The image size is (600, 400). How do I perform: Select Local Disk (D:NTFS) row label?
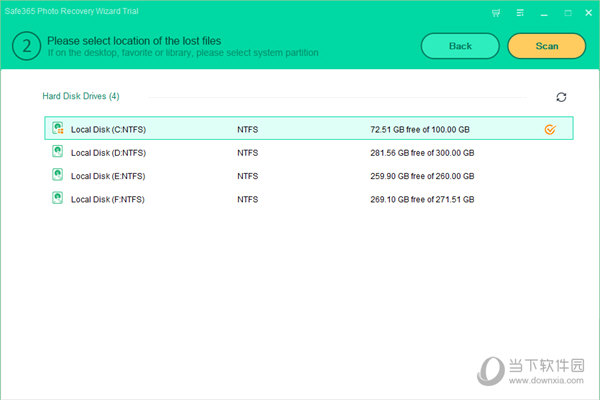pyautogui.click(x=108, y=153)
